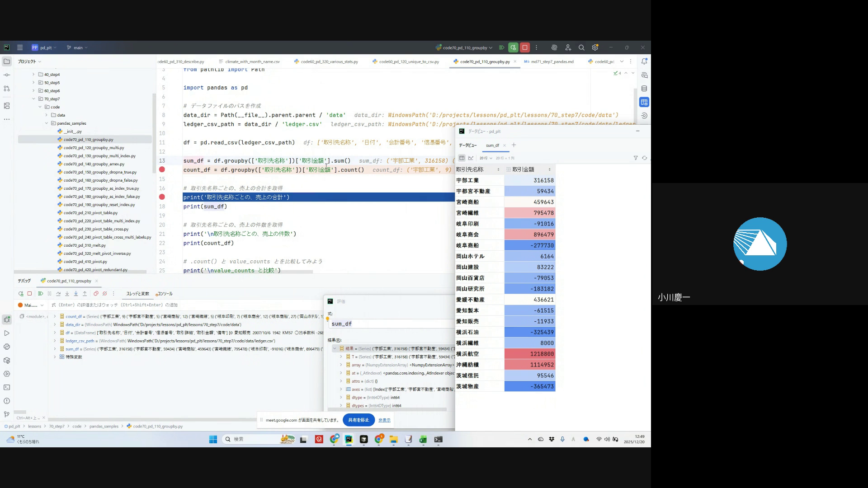This screenshot has height=488, width=868.
Task: Click the Step Into debug icon
Action: 67,294
